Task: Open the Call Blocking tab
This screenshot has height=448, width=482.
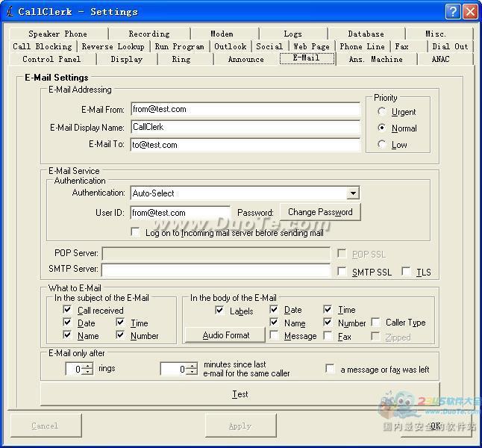Action: click(x=43, y=46)
